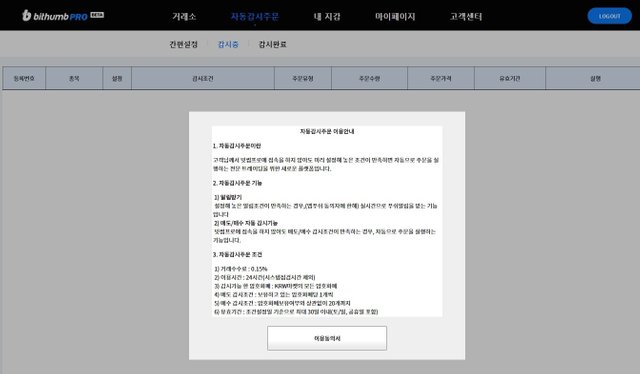
Task: Open the 자동감시주문 menu
Action: coord(255,16)
